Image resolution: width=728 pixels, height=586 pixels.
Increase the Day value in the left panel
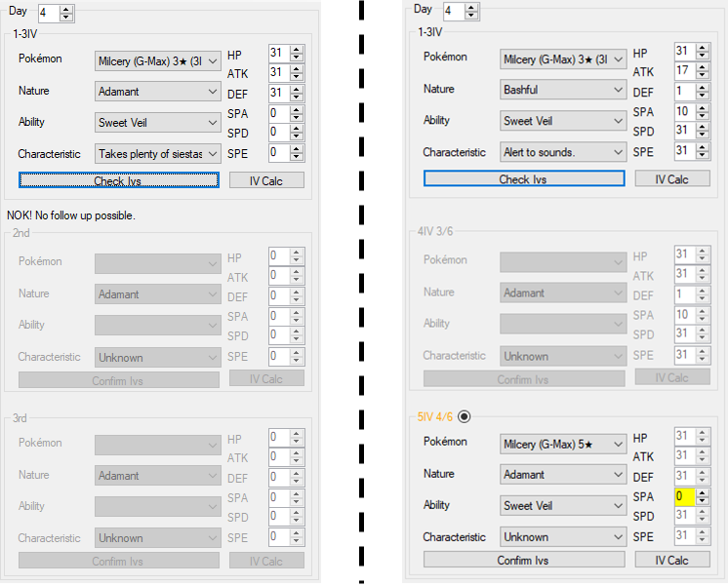tap(65, 9)
